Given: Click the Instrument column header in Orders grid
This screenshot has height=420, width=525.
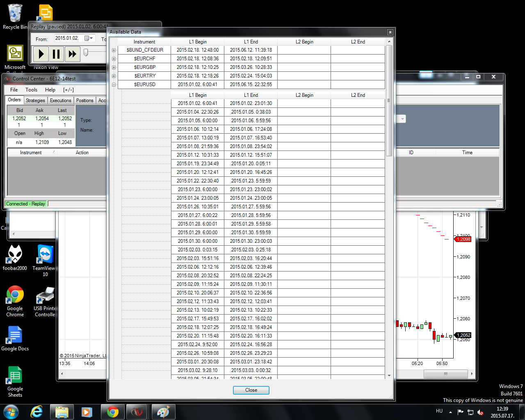Looking at the screenshot, I should 32,153.
